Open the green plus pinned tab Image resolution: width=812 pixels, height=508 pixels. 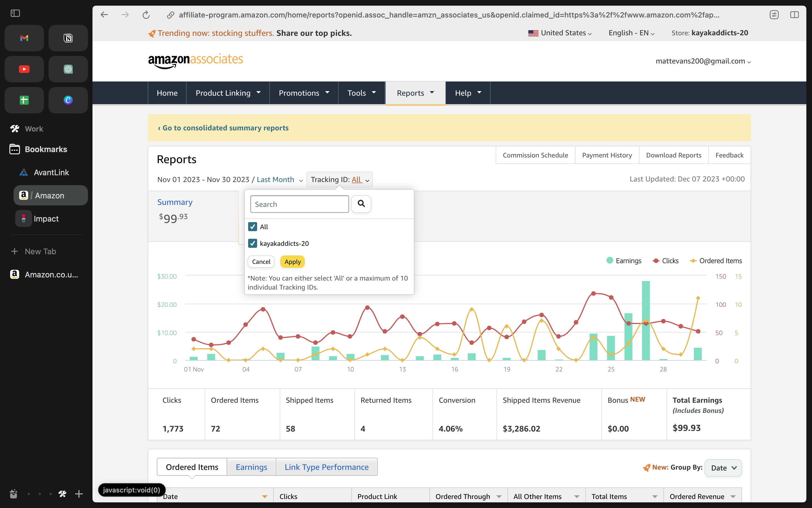click(24, 100)
